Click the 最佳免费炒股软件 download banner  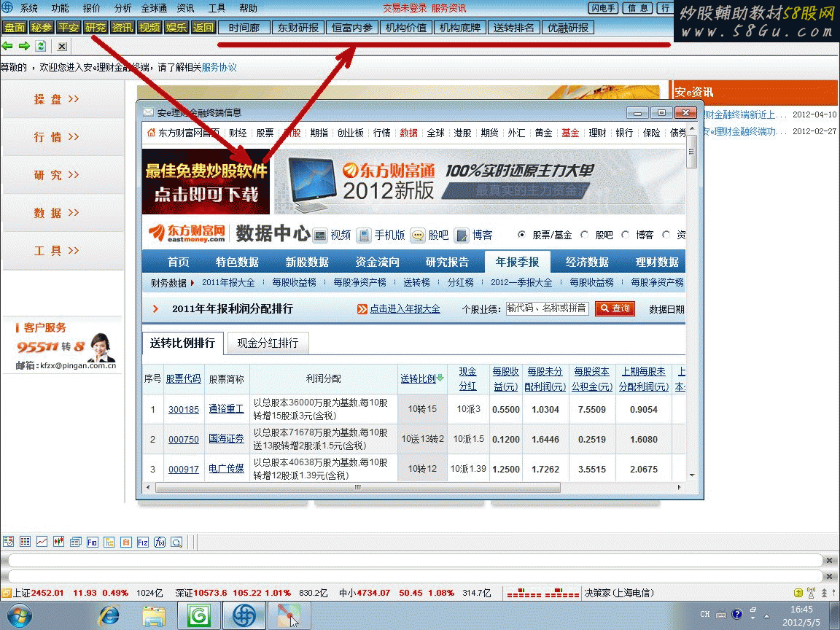tap(206, 182)
